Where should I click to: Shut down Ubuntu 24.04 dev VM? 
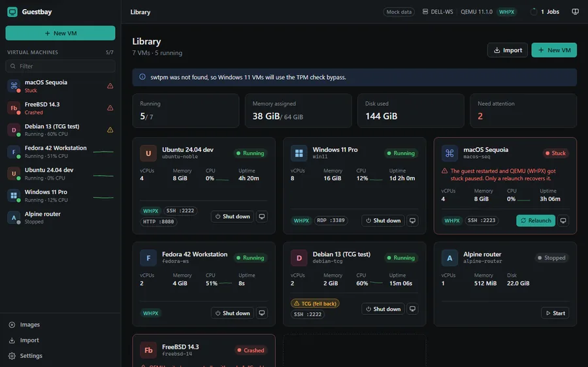[x=233, y=216]
